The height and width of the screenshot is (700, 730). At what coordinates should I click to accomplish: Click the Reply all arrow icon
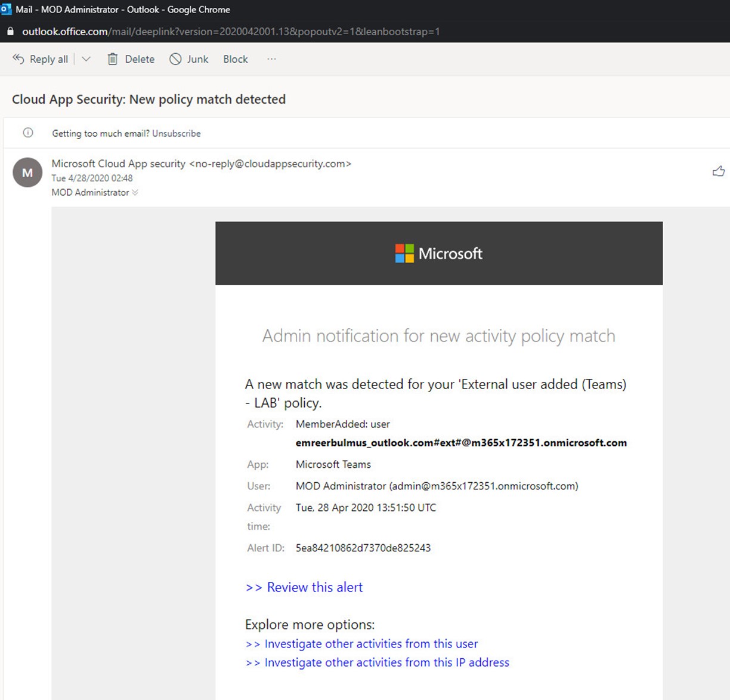18,59
